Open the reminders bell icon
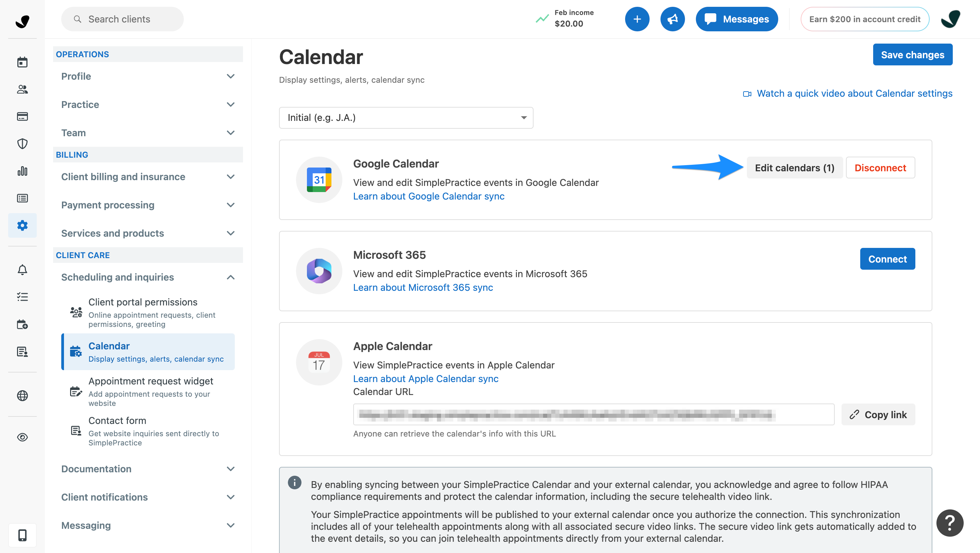 click(22, 270)
